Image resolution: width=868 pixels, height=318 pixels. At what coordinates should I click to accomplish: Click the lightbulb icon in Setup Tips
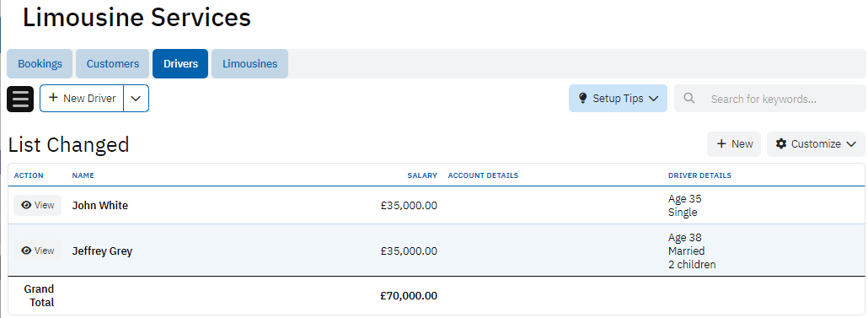(582, 98)
